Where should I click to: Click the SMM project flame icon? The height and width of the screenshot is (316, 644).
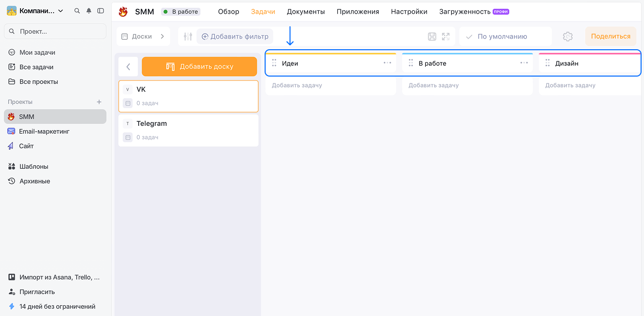tap(123, 12)
